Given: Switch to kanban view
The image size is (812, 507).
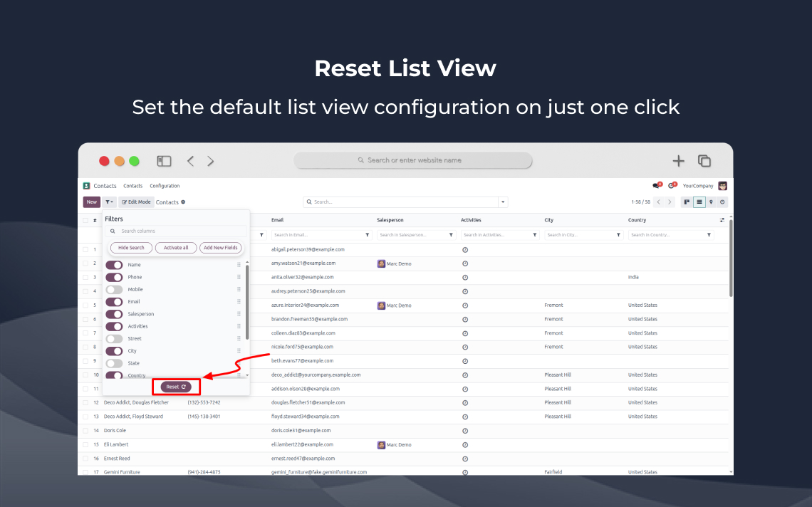Looking at the screenshot, I should pos(687,202).
